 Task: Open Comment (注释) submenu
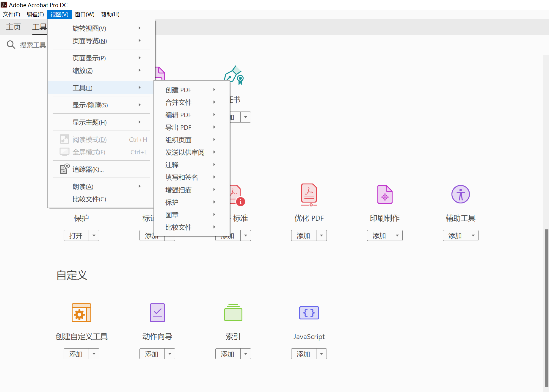pos(192,165)
